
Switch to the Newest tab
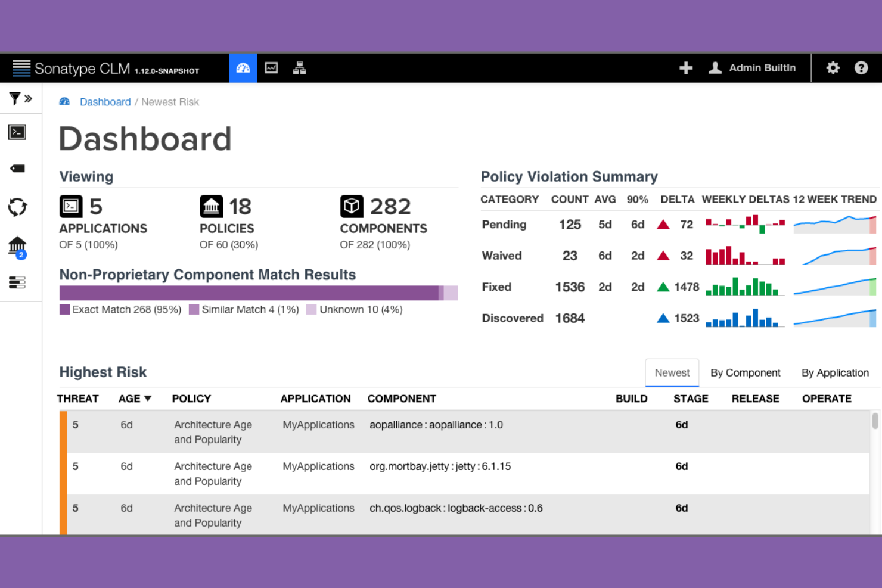point(672,373)
